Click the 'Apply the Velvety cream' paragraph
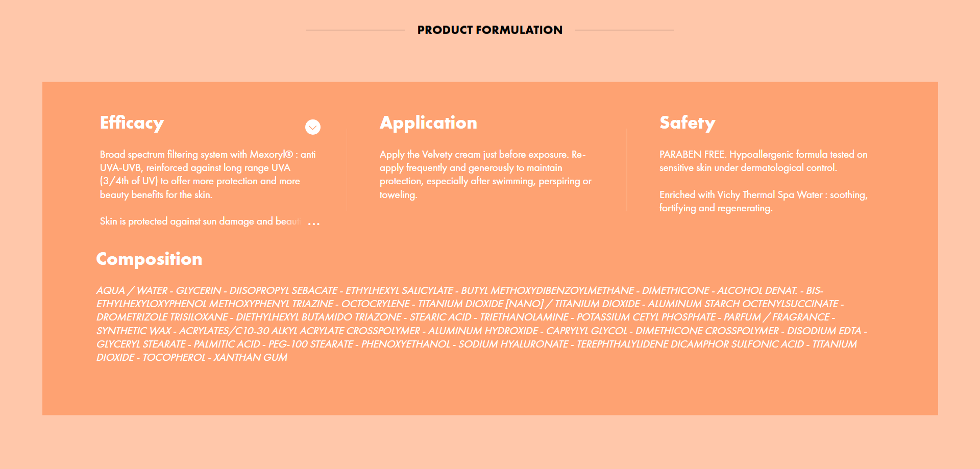The height and width of the screenshot is (469, 980). tap(485, 174)
